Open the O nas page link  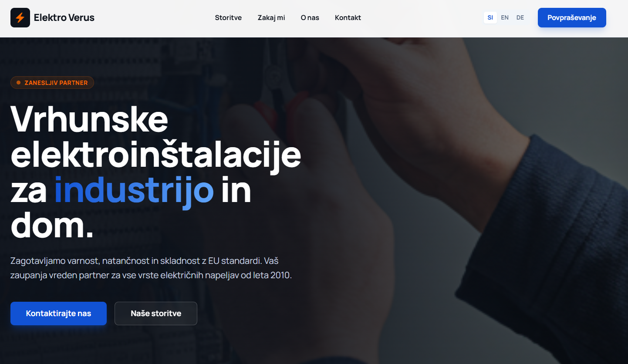(310, 18)
